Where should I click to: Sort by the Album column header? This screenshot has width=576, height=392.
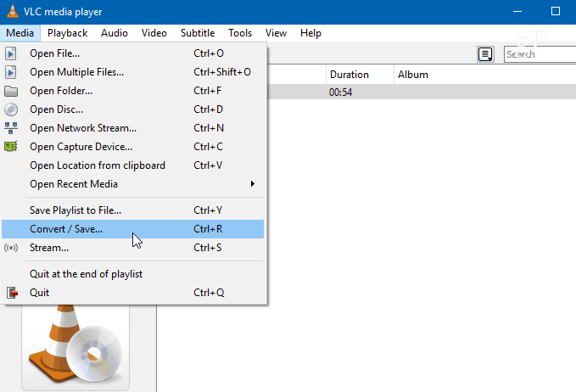pyautogui.click(x=485, y=75)
